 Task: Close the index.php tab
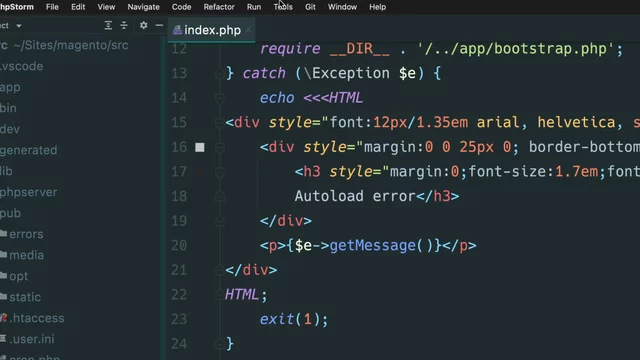[x=248, y=30]
